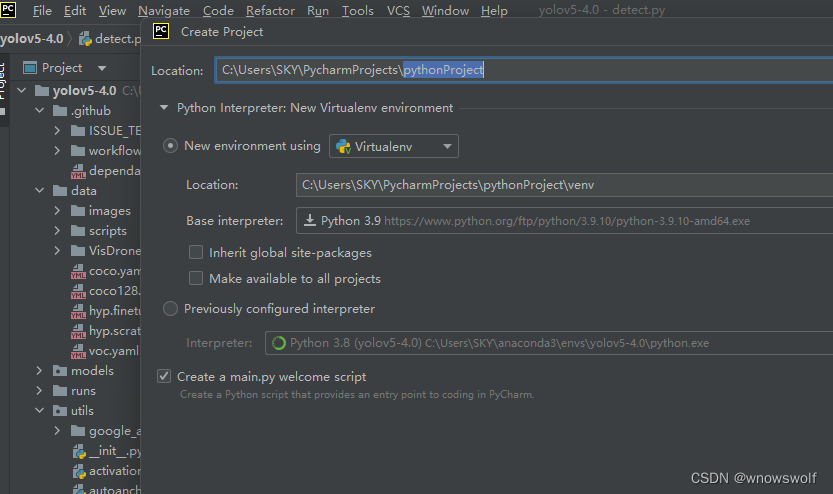Image resolution: width=833 pixels, height=494 pixels.
Task: Open the Navigate menu
Action: (164, 11)
